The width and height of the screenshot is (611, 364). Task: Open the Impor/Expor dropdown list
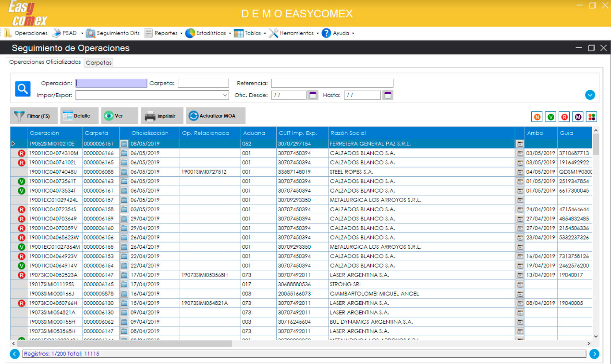tap(226, 95)
